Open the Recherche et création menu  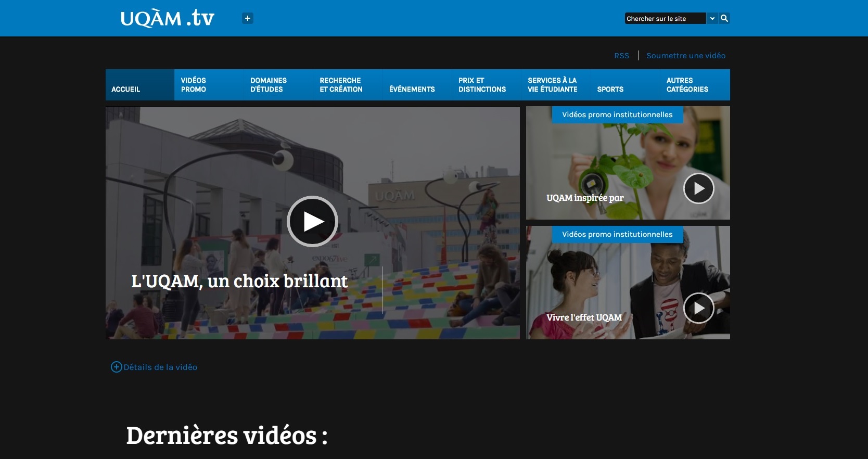[x=348, y=85]
